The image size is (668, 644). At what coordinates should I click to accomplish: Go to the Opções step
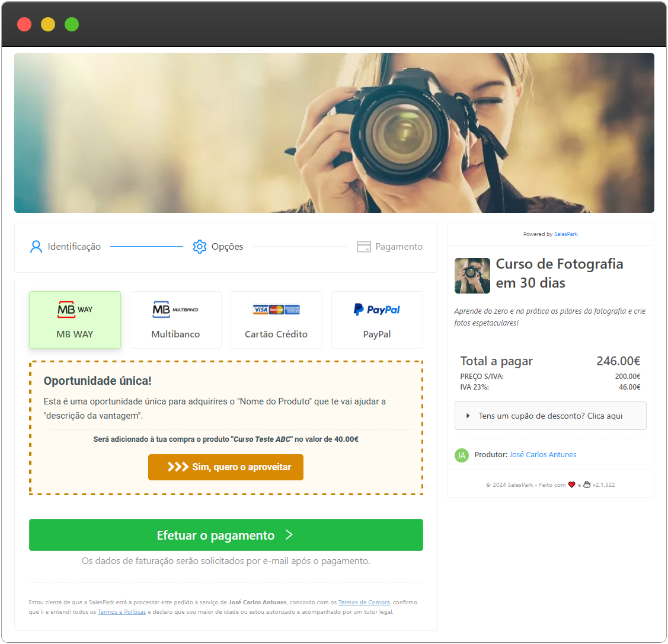pos(228,247)
